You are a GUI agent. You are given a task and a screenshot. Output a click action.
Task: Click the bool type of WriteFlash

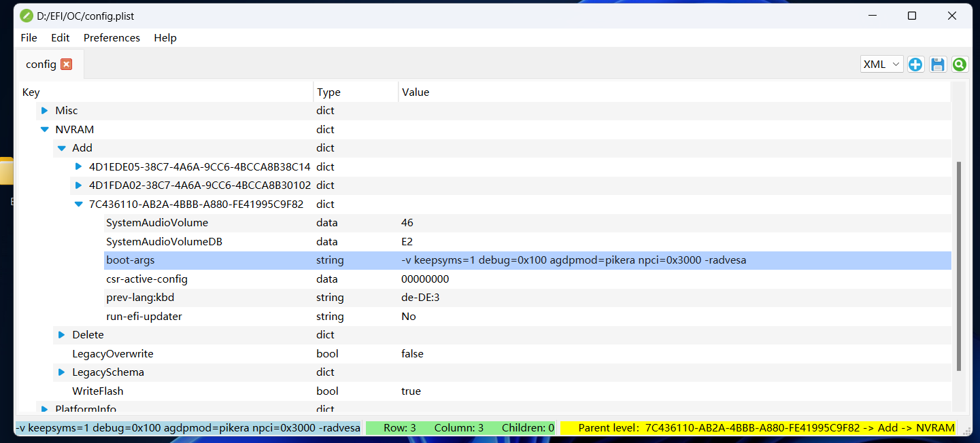pos(327,391)
